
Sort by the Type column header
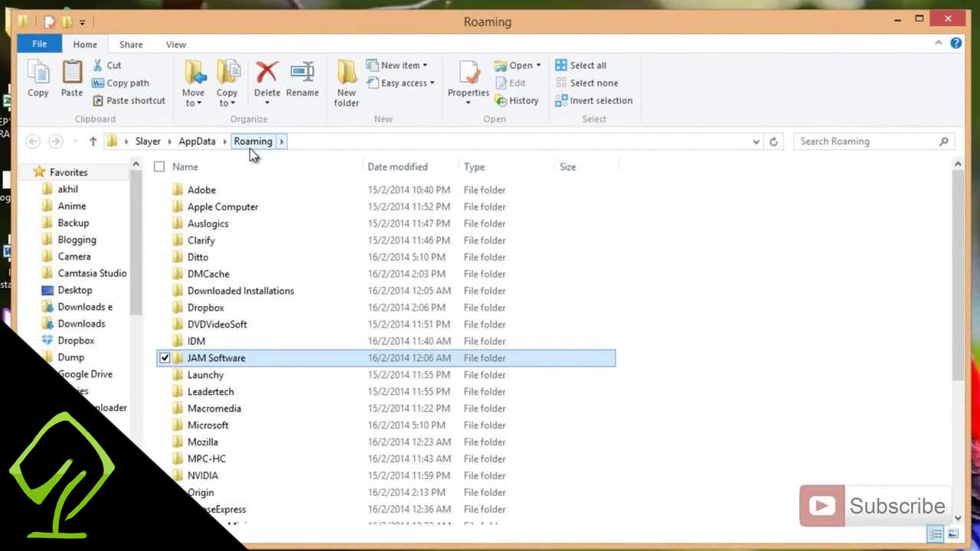click(474, 166)
